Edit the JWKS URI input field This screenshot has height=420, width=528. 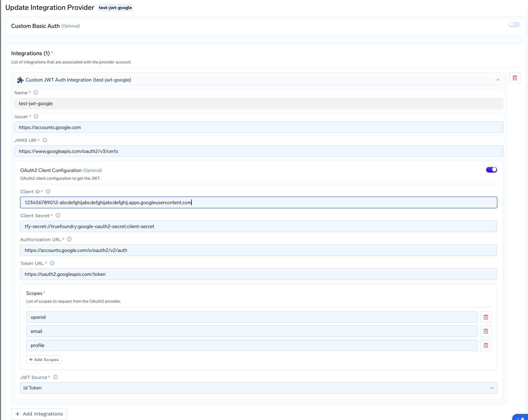259,151
